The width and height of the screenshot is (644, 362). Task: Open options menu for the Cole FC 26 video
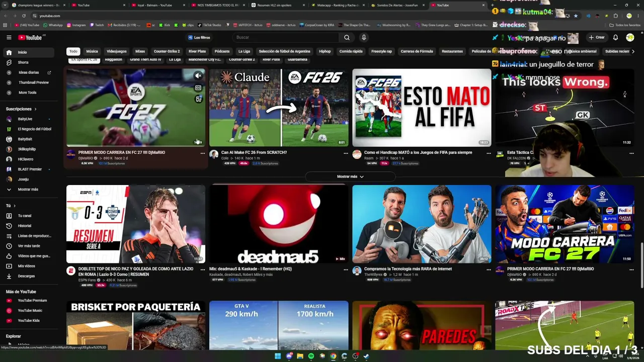click(346, 153)
